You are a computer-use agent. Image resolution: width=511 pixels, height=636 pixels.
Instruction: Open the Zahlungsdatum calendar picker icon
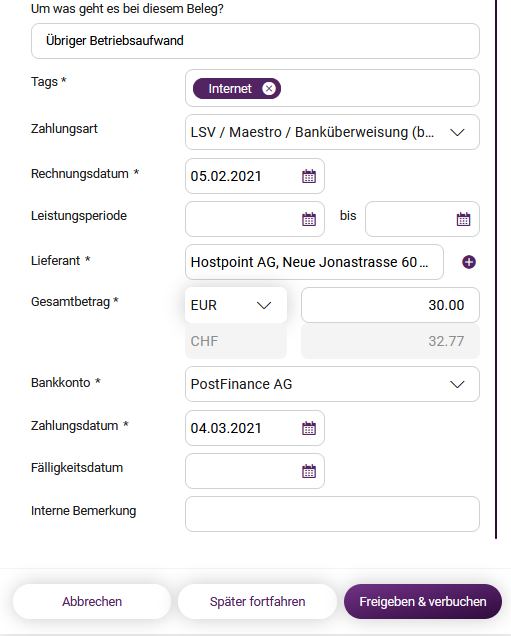(x=309, y=428)
